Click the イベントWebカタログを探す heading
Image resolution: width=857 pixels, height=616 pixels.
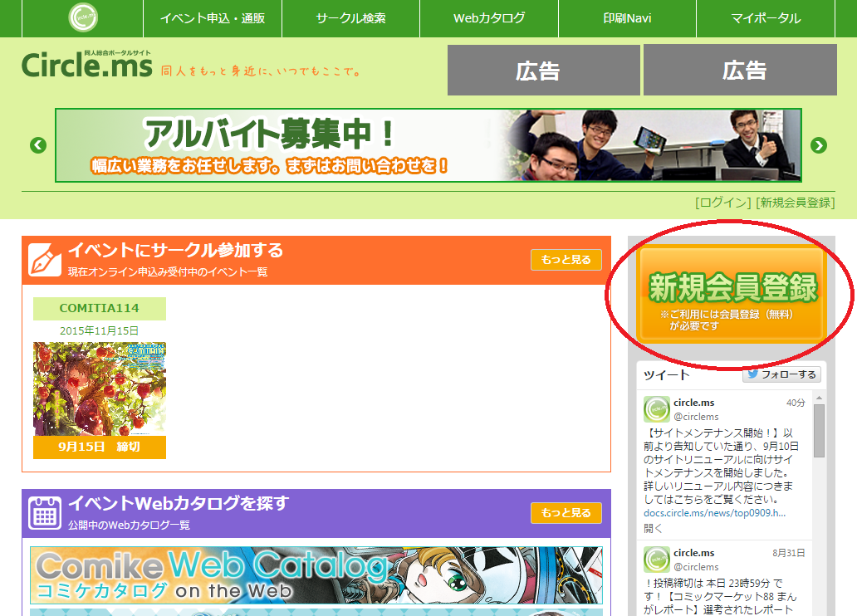(179, 503)
